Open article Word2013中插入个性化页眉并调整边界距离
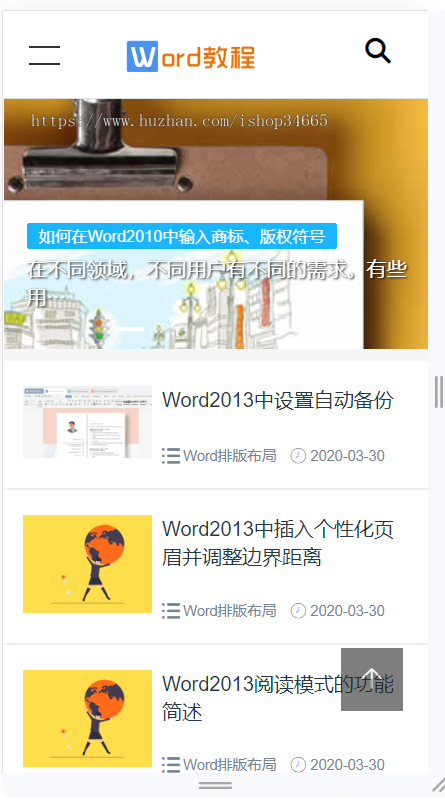 coord(278,543)
